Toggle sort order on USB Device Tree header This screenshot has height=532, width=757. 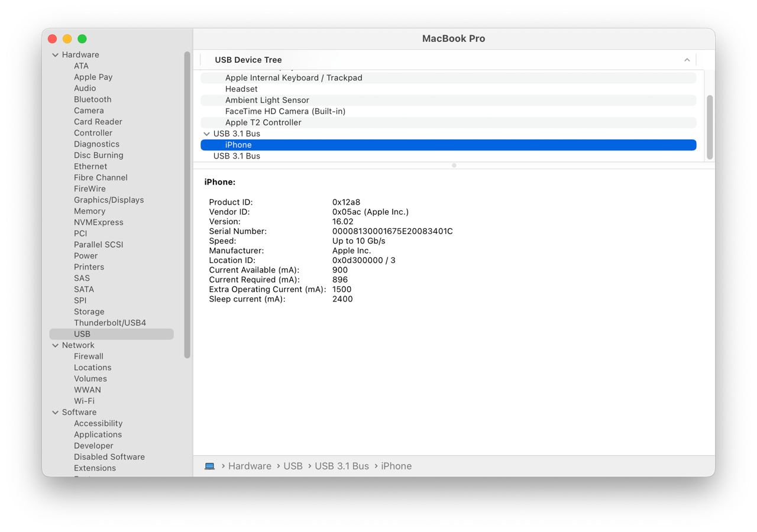coord(687,60)
